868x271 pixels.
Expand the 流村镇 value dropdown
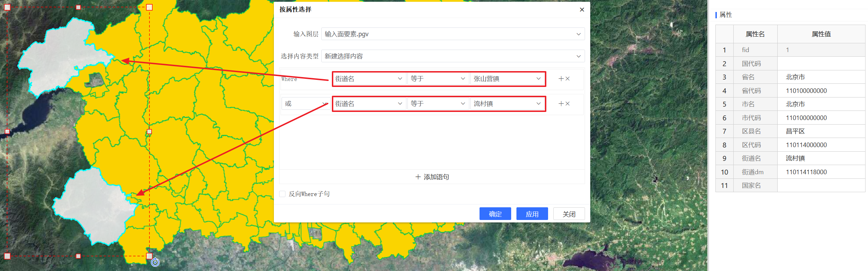(507, 104)
